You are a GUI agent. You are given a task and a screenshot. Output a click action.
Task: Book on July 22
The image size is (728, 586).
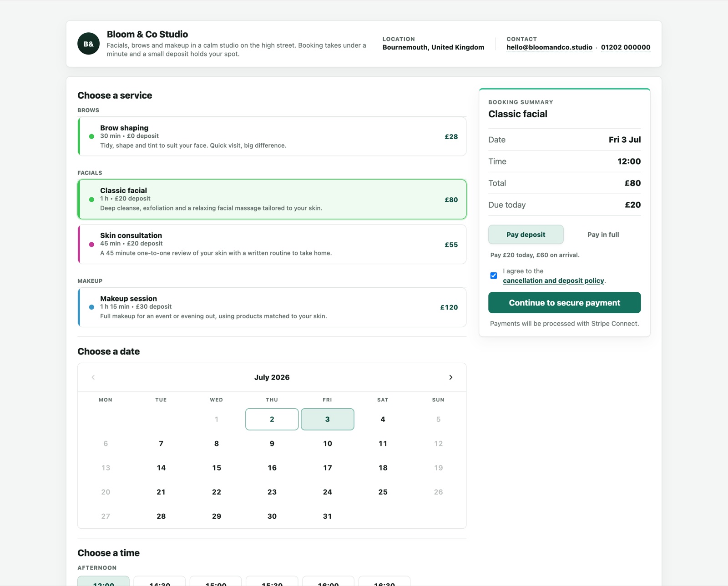(217, 492)
